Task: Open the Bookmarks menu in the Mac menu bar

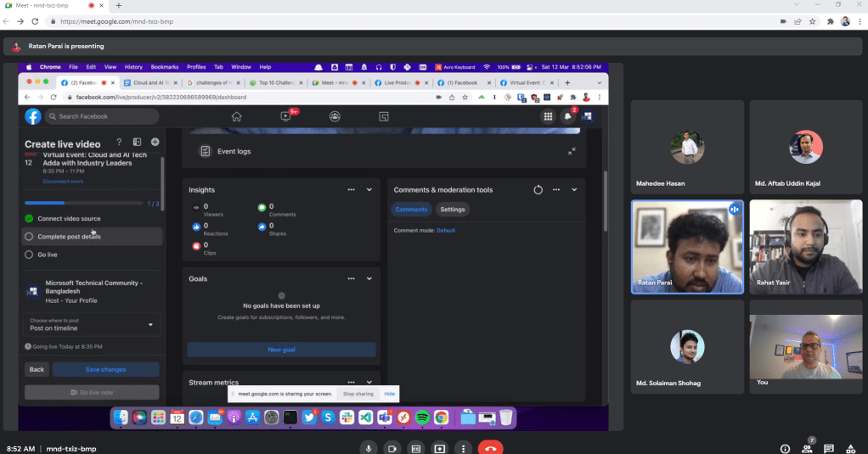Action: (x=164, y=66)
